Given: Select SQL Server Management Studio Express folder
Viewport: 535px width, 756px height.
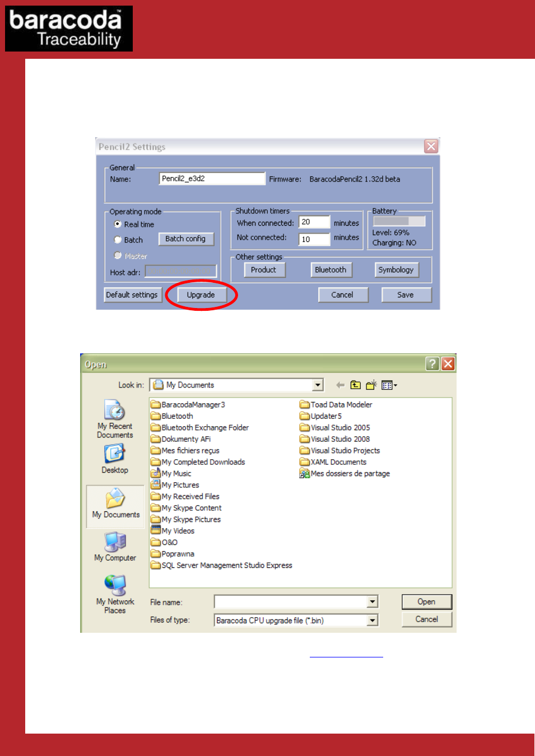Looking at the screenshot, I should click(222, 566).
